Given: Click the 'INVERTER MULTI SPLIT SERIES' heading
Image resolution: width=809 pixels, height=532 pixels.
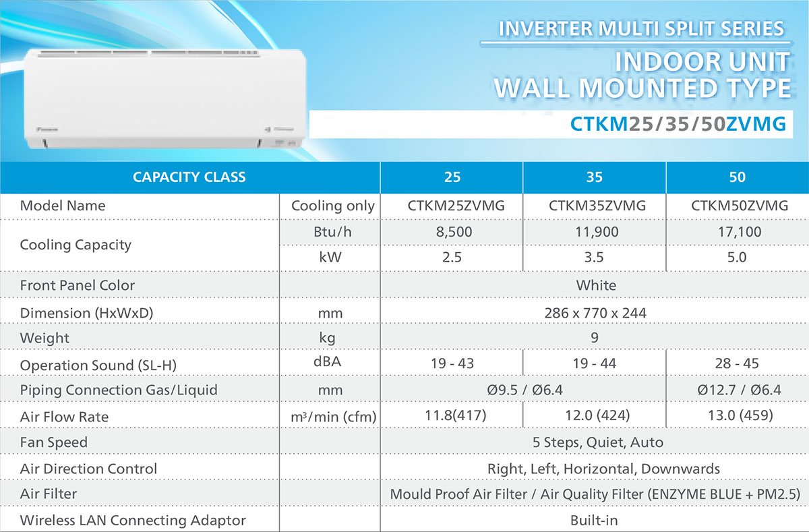Looking at the screenshot, I should click(641, 29).
